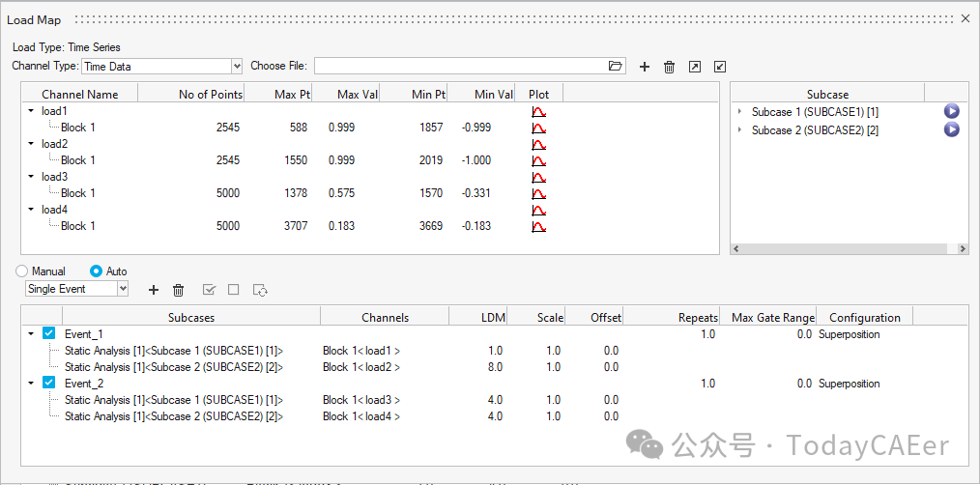This screenshot has height=485, width=980.
Task: Click the Choose File input field
Action: 460,67
